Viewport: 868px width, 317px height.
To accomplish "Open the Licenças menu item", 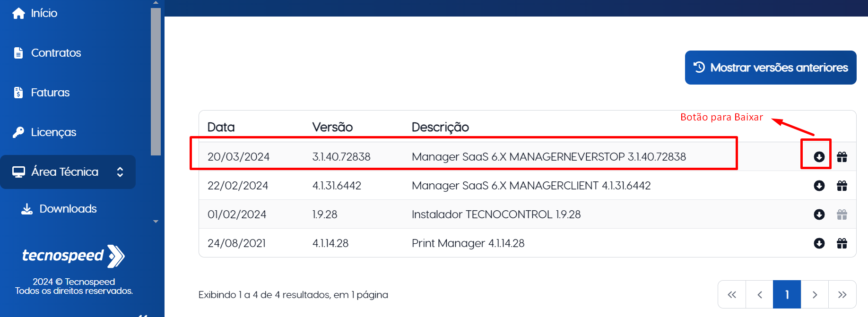I will [x=53, y=132].
